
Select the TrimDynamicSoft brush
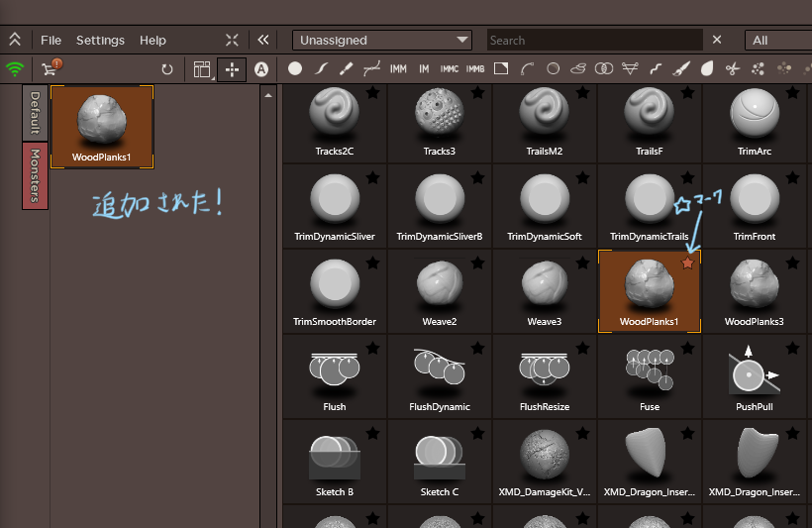click(545, 208)
